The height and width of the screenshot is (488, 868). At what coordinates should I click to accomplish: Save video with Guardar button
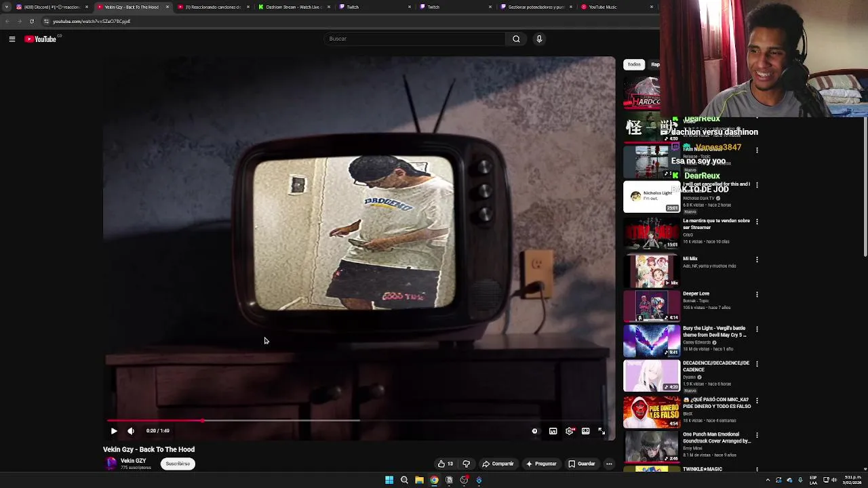582,464
